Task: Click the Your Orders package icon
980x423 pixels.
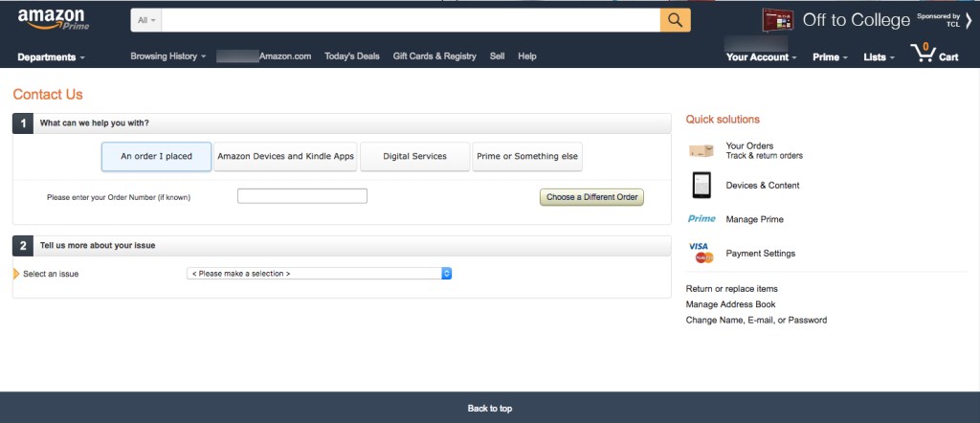Action: point(701,150)
